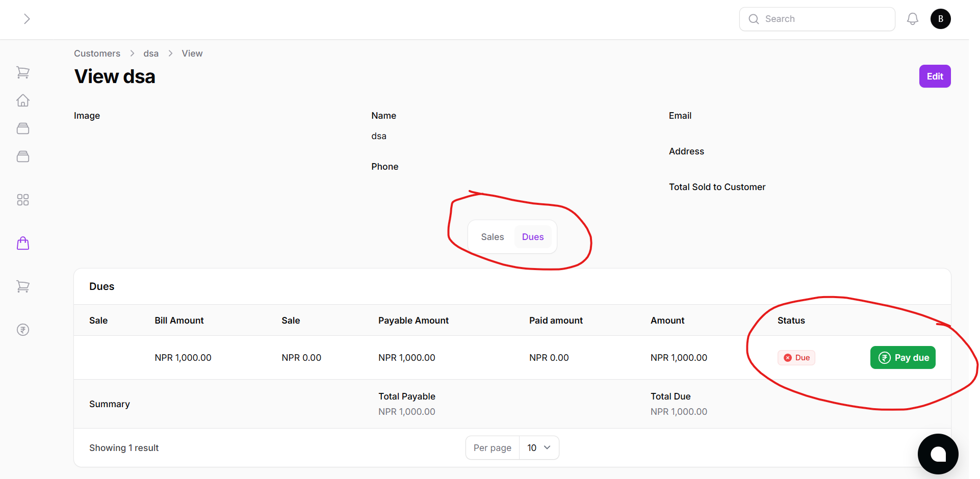Open the chat bubble in bottom right corner
This screenshot has width=980, height=479.
tap(938, 454)
